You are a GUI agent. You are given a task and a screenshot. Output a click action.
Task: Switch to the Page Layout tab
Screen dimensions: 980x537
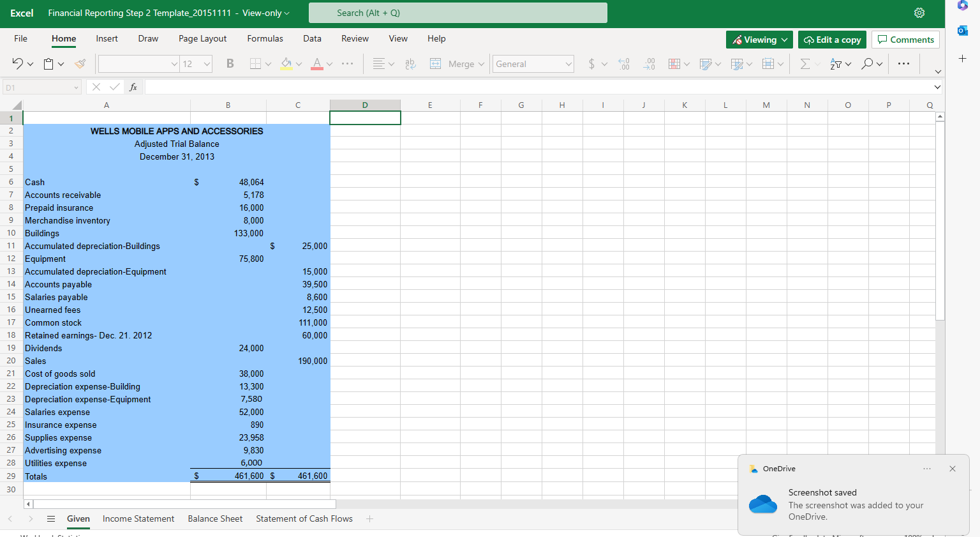(202, 38)
